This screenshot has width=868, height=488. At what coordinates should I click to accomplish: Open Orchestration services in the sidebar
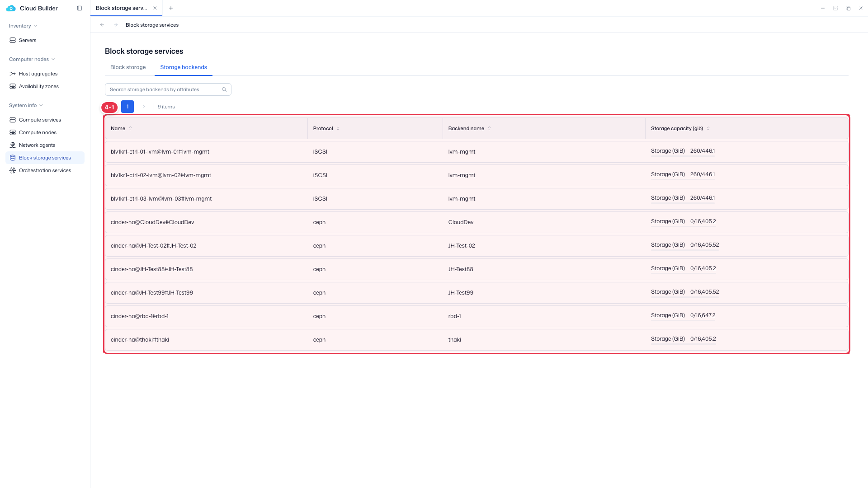point(45,170)
